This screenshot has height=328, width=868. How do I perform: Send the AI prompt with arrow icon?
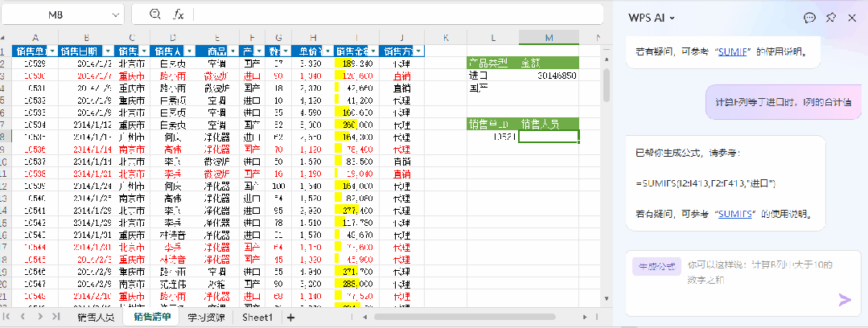click(x=844, y=300)
